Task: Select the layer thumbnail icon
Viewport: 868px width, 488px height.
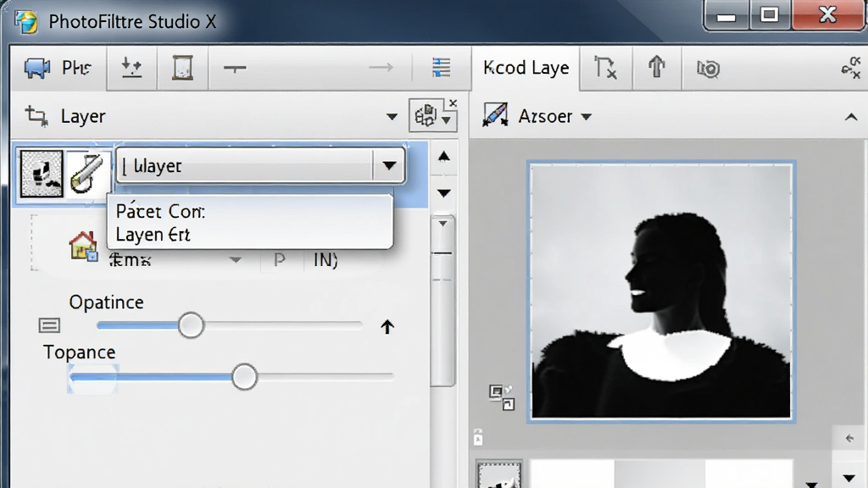Action: click(x=41, y=174)
